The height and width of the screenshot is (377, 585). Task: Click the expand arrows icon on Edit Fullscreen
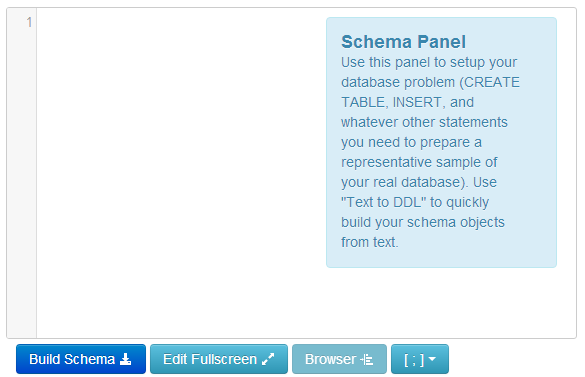pos(268,359)
